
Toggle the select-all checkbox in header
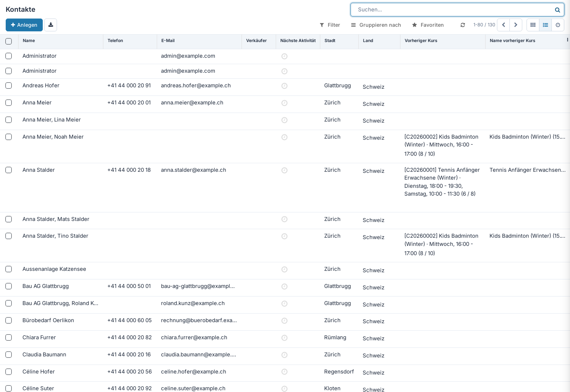point(9,41)
